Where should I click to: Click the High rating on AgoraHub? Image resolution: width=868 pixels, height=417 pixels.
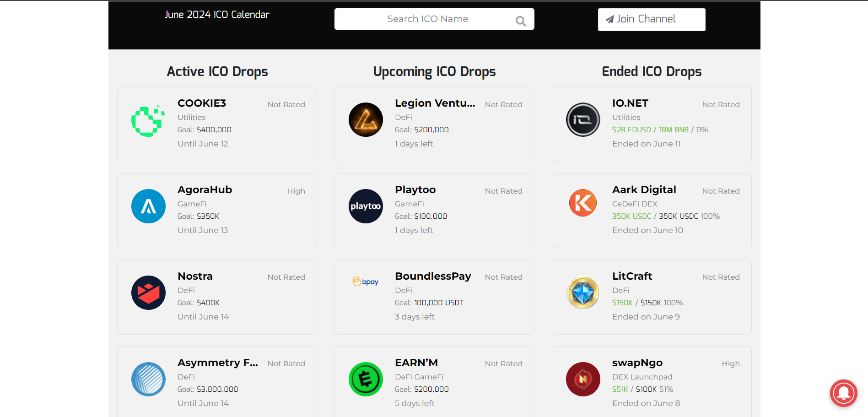tap(296, 191)
